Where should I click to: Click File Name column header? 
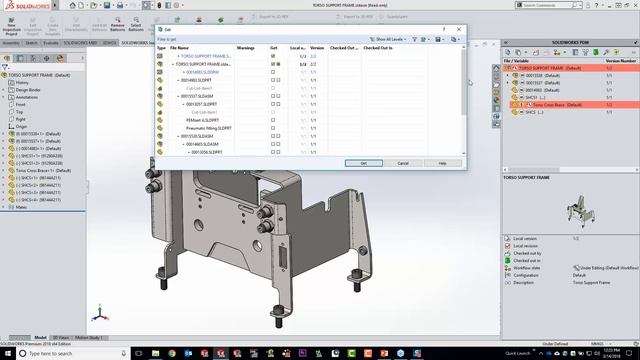[180, 48]
